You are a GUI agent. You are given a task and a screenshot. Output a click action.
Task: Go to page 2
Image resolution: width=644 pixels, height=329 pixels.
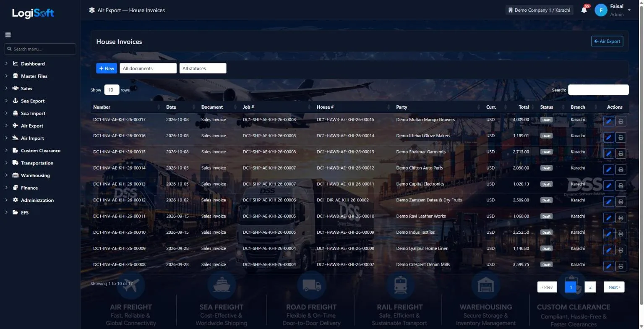tap(590, 287)
